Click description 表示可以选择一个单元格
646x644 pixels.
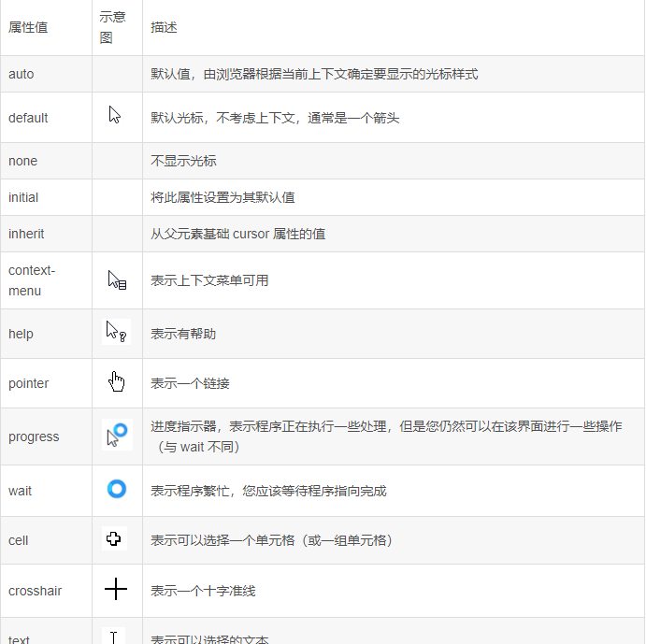(272, 540)
